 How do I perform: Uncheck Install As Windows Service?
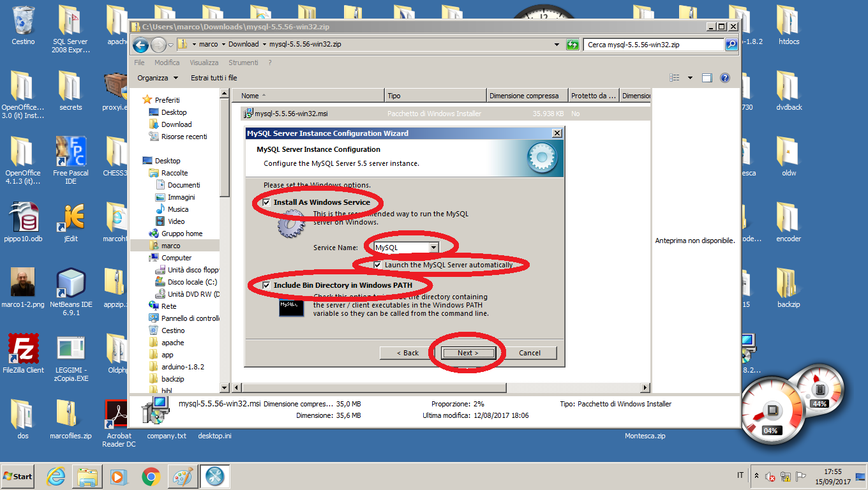pos(266,202)
